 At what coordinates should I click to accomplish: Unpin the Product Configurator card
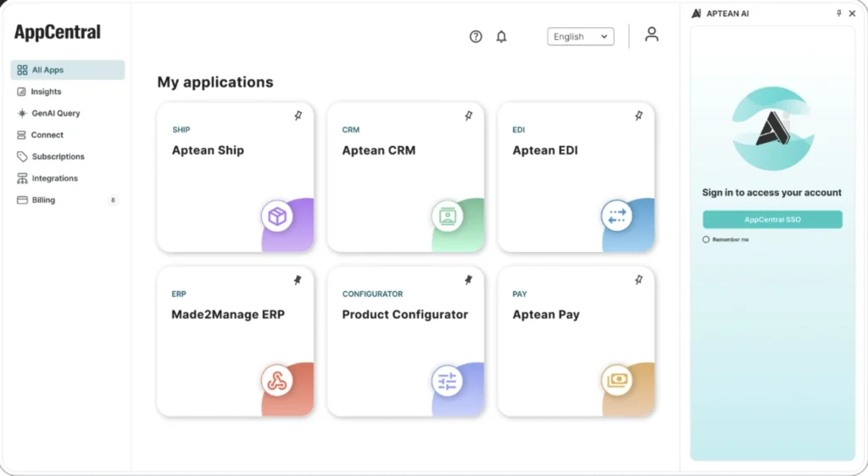(468, 280)
